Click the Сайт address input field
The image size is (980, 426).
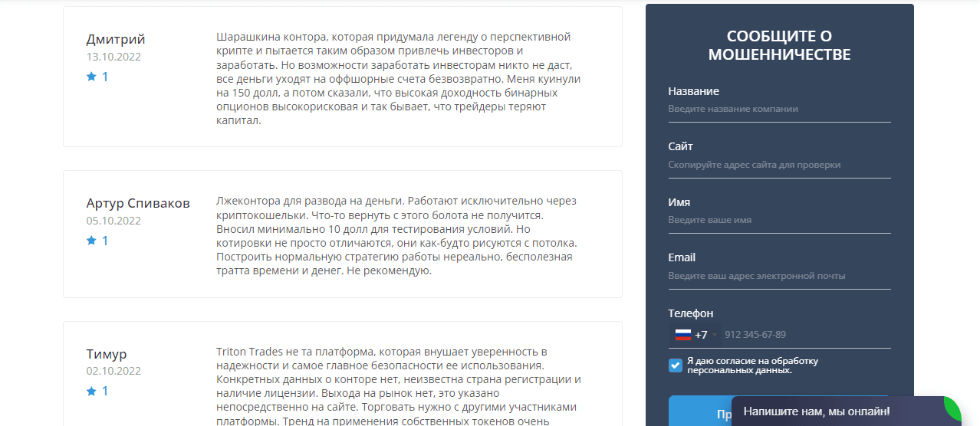point(778,165)
